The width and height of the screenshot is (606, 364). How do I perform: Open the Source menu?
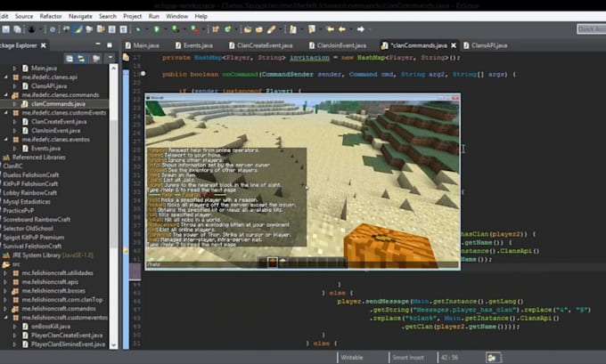click(24, 16)
